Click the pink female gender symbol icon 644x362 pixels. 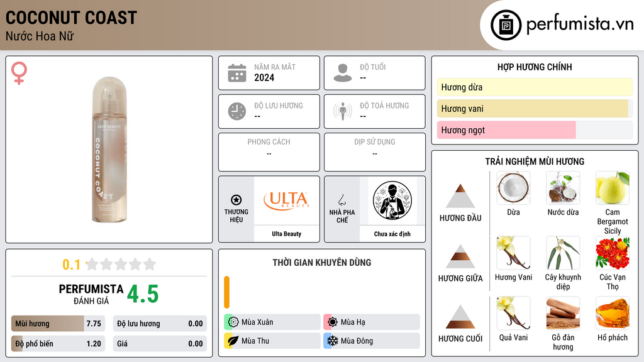coord(19,73)
